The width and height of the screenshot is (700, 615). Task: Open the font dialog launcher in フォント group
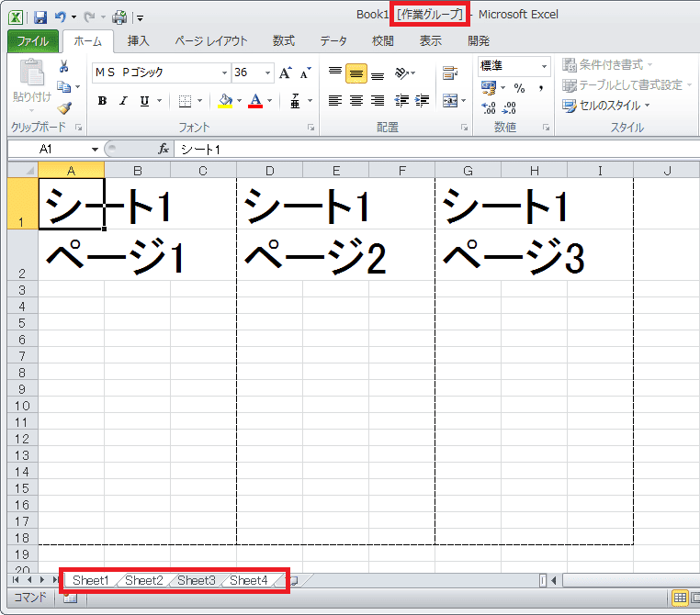coord(310,128)
